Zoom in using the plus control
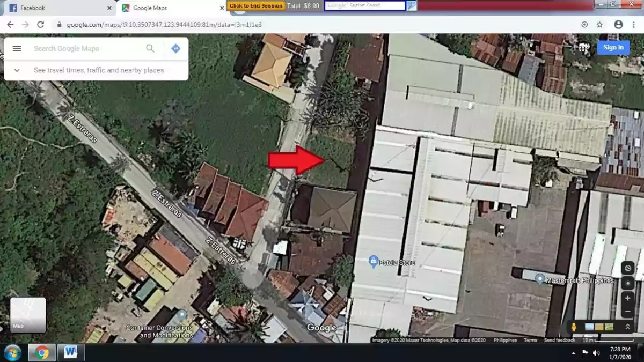The width and height of the screenshot is (644, 362). pos(627,298)
